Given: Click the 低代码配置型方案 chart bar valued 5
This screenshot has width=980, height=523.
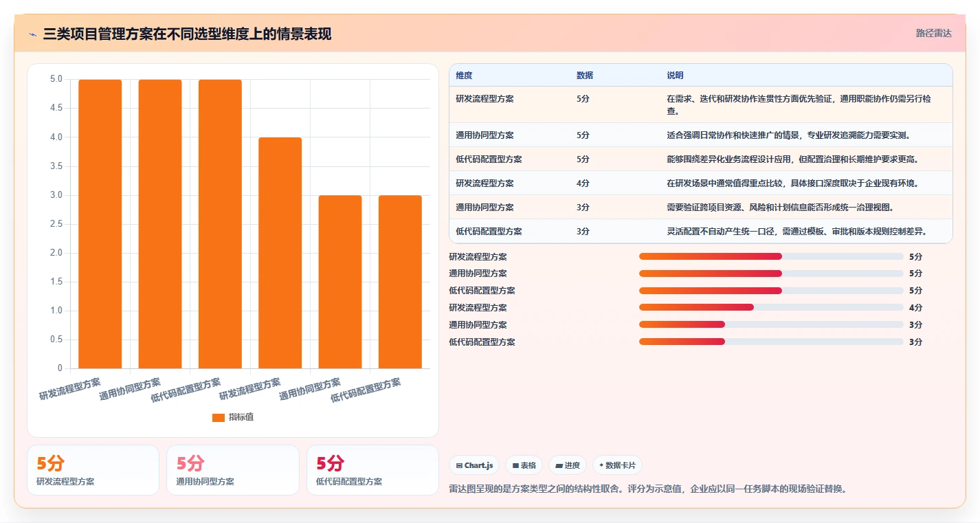Looking at the screenshot, I should click(x=220, y=224).
